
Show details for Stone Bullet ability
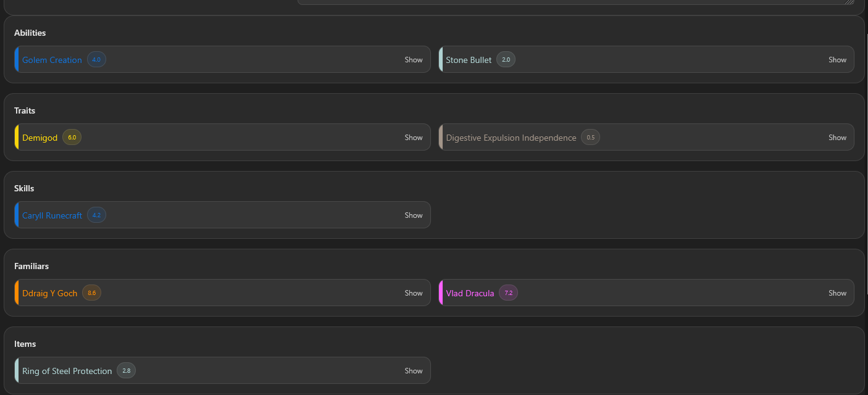tap(837, 60)
